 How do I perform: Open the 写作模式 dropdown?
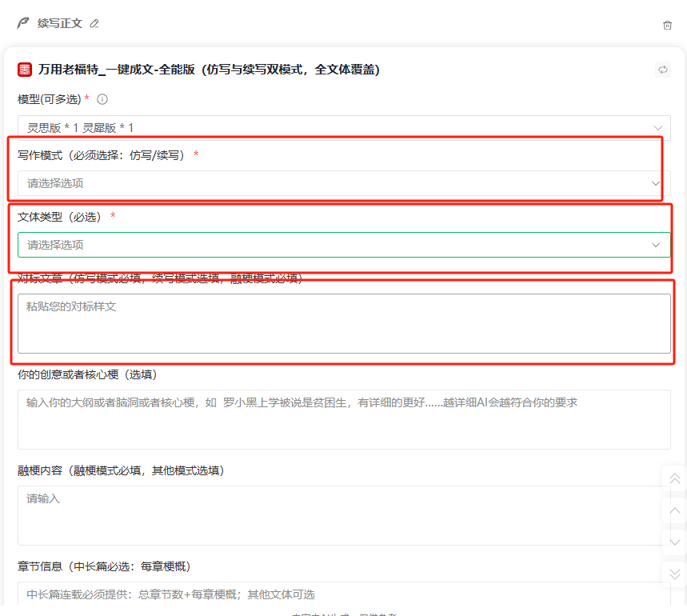344,183
